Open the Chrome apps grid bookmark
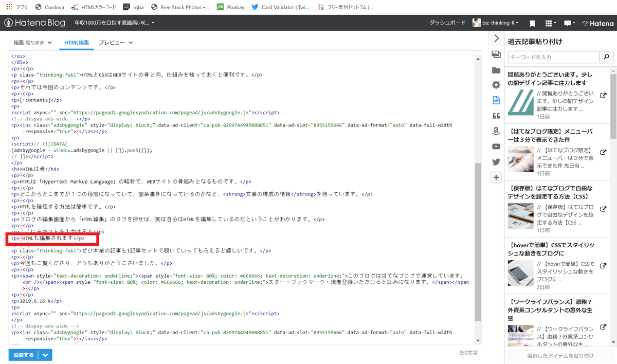617x364 pixels. point(17,7)
